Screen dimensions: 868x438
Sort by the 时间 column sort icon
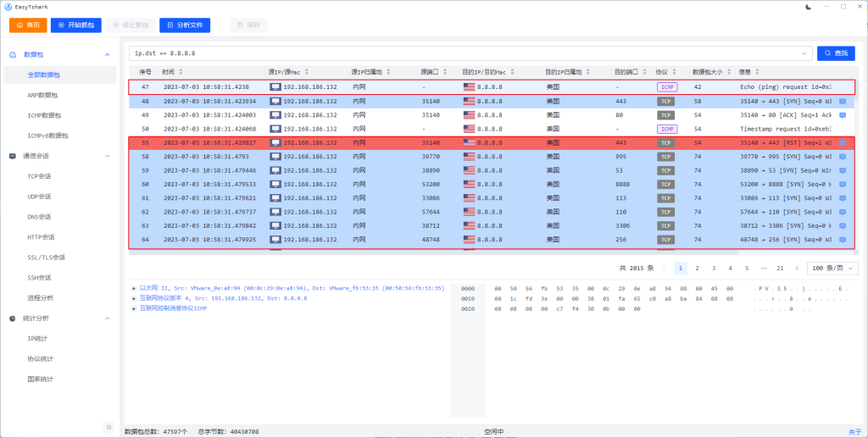pyautogui.click(x=181, y=72)
